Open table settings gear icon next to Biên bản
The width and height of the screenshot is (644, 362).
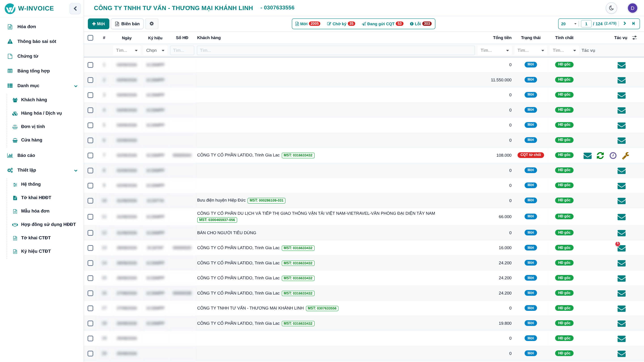point(152,24)
